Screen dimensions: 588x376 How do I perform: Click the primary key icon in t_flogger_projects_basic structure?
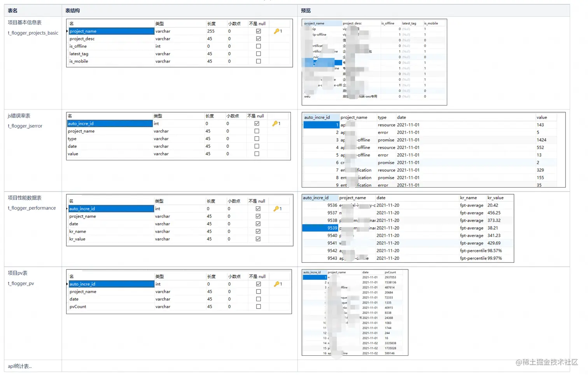coord(276,31)
